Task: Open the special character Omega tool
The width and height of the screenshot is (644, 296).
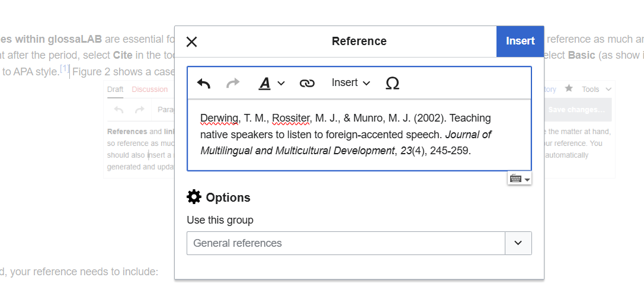Action: point(392,83)
